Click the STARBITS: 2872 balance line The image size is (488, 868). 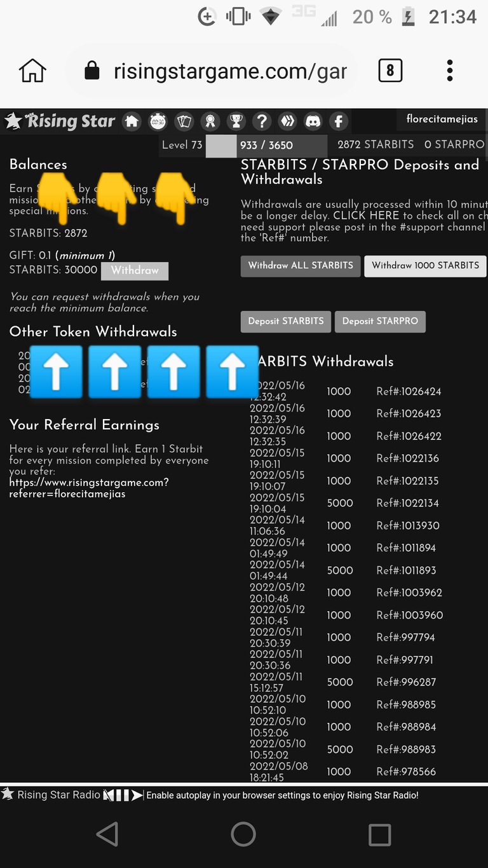point(48,233)
